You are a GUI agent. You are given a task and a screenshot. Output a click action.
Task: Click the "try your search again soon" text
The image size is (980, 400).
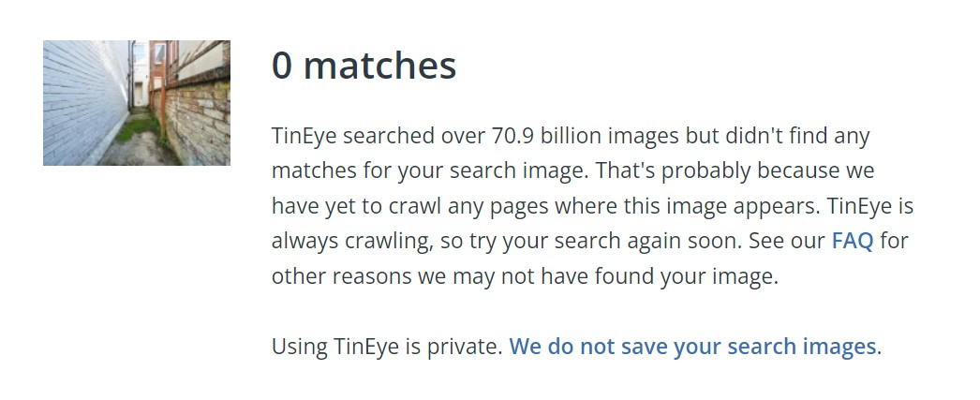coord(605,242)
